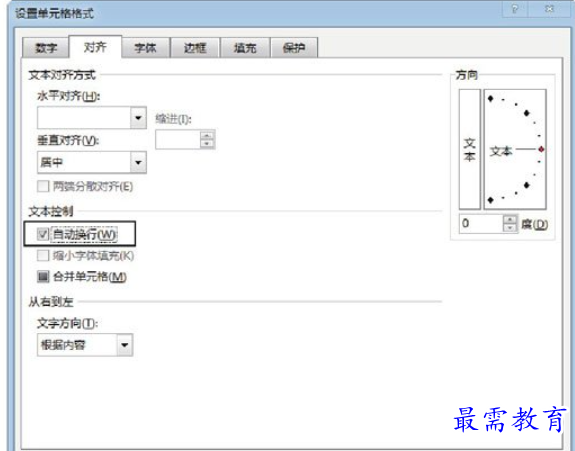
Task: Click the 水平对齐(H) label
Action: 68,96
